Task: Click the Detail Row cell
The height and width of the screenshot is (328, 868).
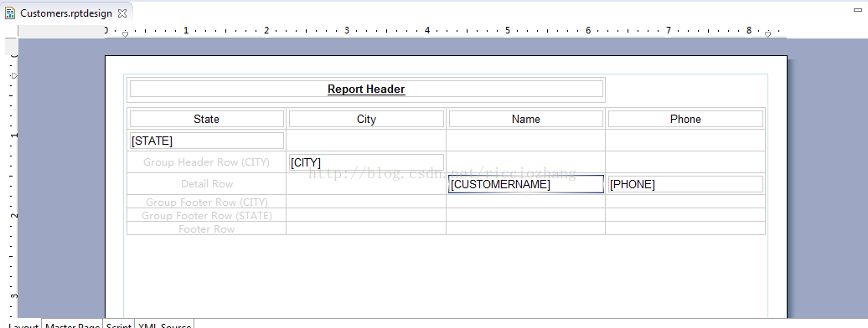Action: pyautogui.click(x=206, y=183)
